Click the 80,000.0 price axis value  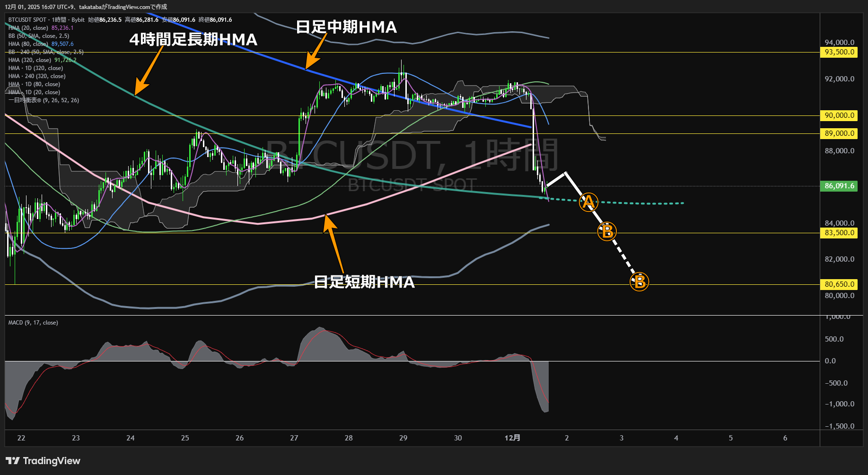click(x=840, y=296)
